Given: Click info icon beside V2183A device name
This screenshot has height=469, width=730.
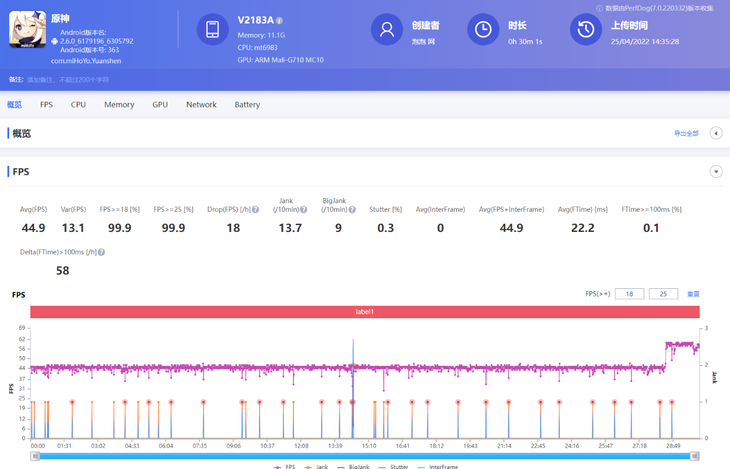Looking at the screenshot, I should click(279, 21).
